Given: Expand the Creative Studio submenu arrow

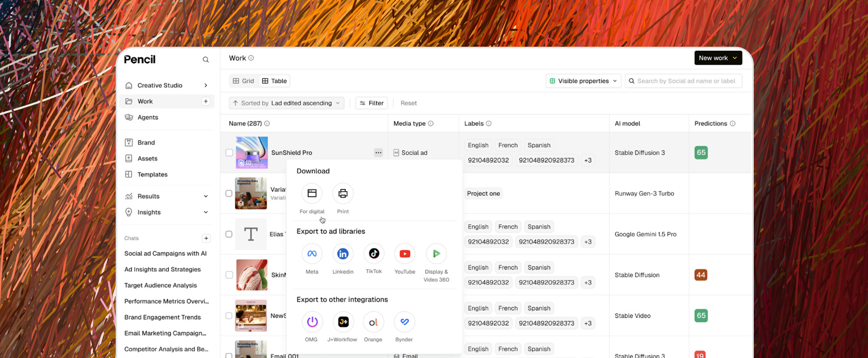Looking at the screenshot, I should click(x=206, y=86).
